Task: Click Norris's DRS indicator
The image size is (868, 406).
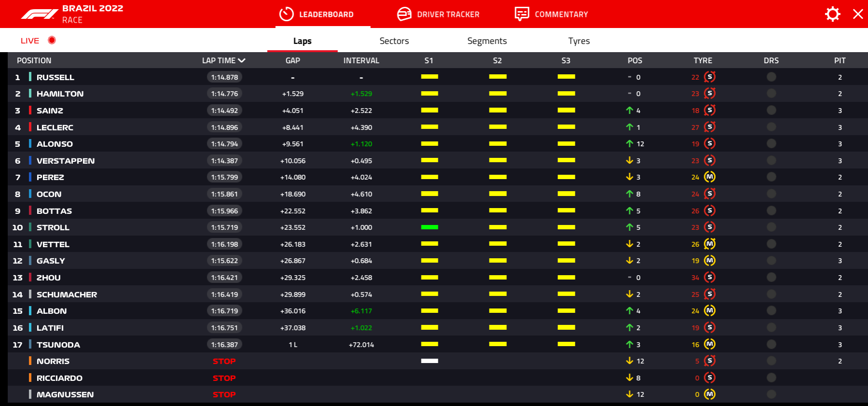Action: 771,361
